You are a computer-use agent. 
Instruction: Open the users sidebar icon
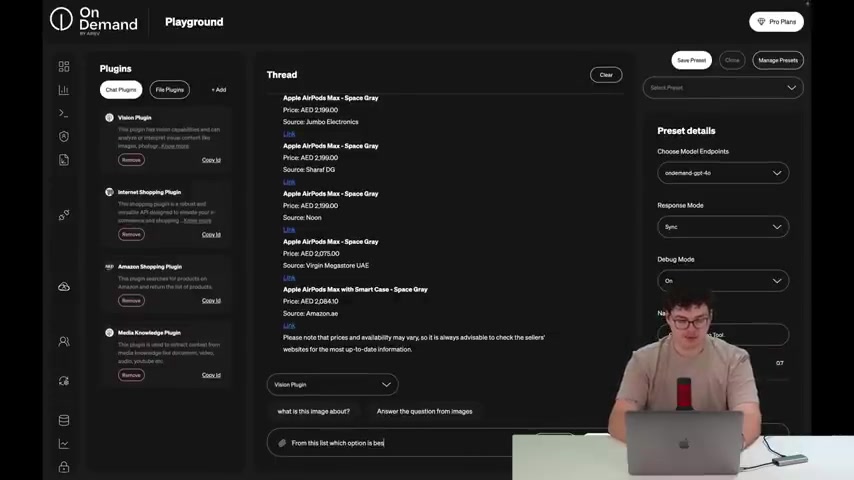(64, 342)
